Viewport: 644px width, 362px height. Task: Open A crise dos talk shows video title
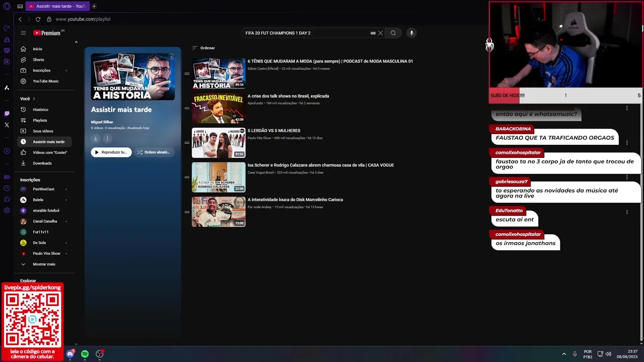pyautogui.click(x=288, y=96)
